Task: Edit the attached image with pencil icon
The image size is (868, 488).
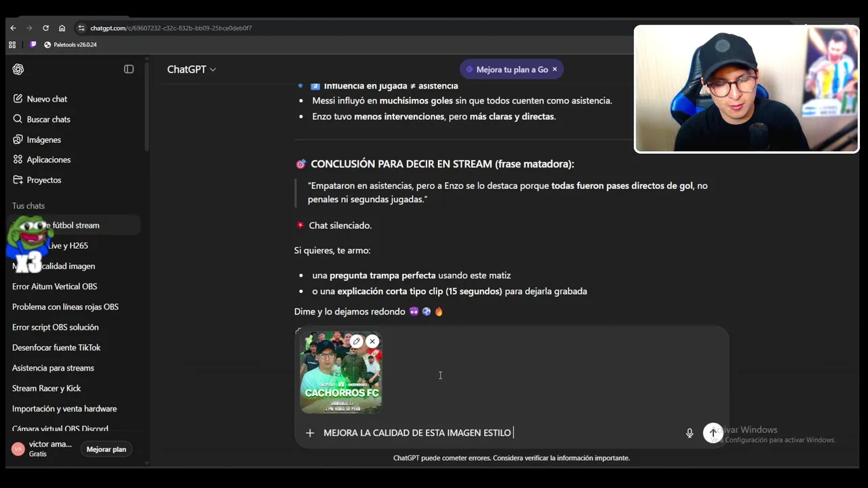Action: [357, 342]
